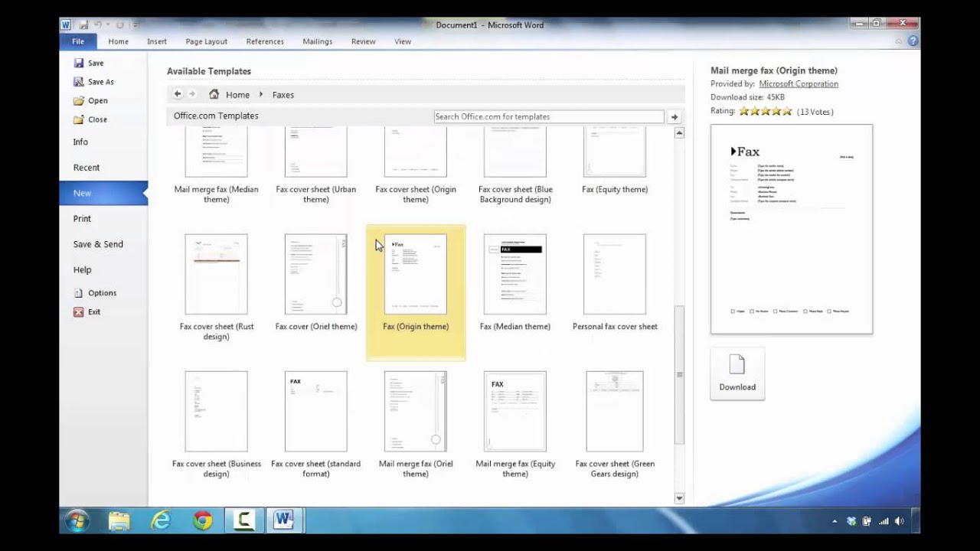Collapse the ribbon with the caret icon
The height and width of the screenshot is (551, 980).
[x=900, y=41]
